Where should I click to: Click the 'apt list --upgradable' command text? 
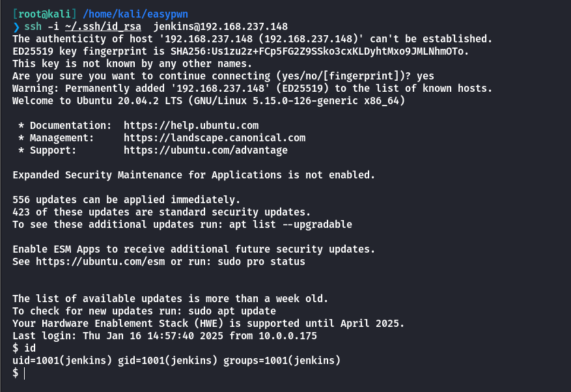coord(290,225)
